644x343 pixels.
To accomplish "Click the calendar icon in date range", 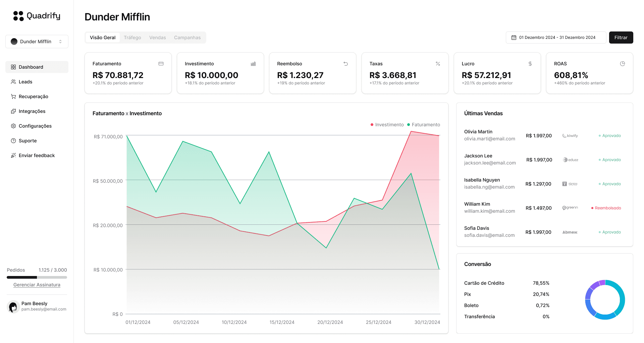I will [x=514, y=38].
